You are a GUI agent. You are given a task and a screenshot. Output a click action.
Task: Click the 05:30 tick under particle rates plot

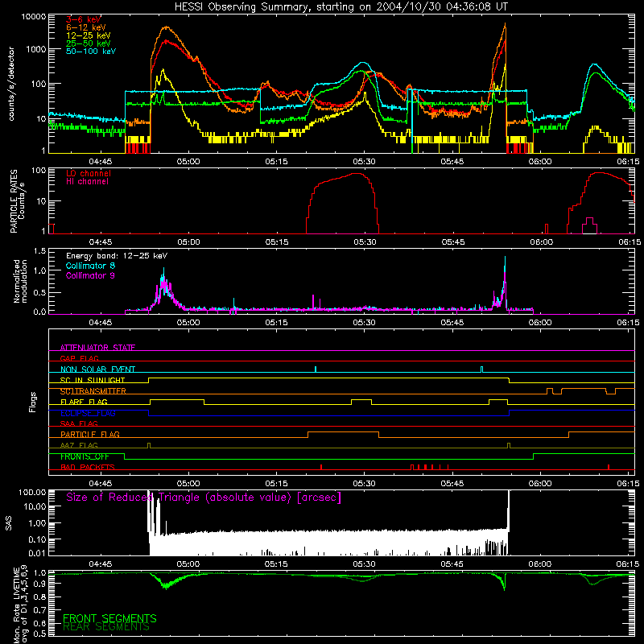point(365,242)
